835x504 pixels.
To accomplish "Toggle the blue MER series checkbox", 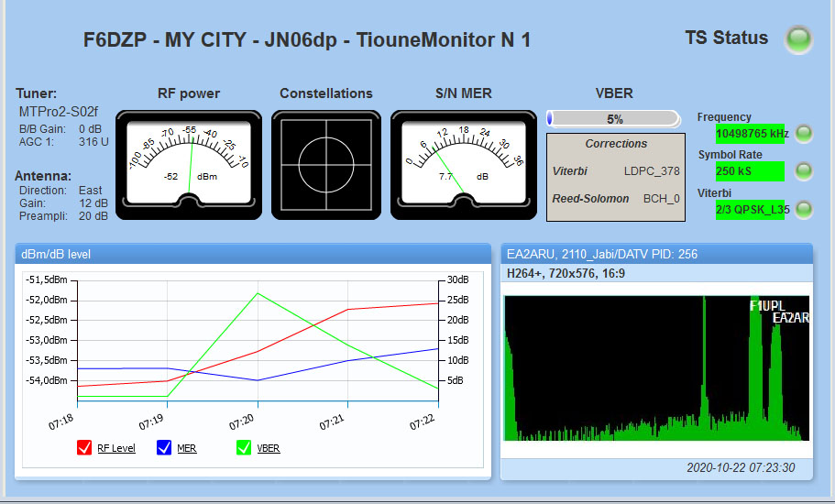I will coord(164,448).
